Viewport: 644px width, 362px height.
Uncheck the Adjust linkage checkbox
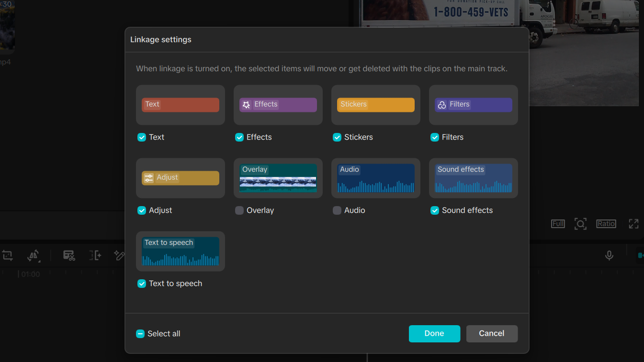pos(142,210)
